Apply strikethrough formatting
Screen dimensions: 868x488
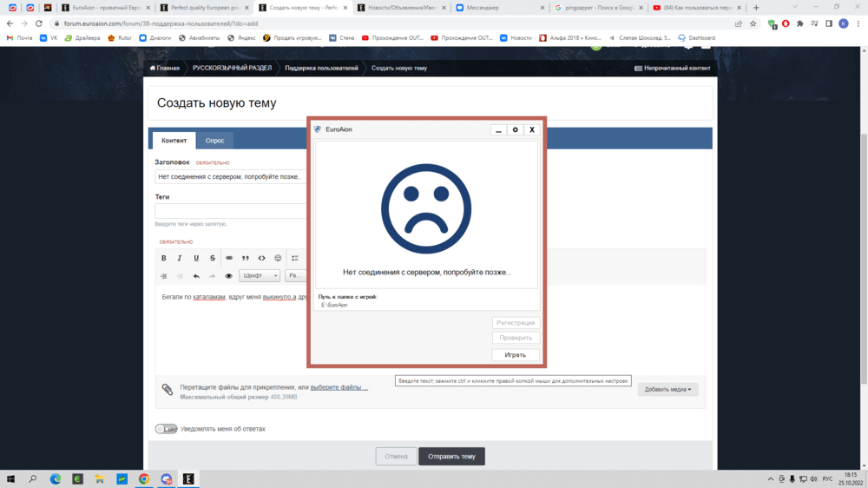click(213, 258)
